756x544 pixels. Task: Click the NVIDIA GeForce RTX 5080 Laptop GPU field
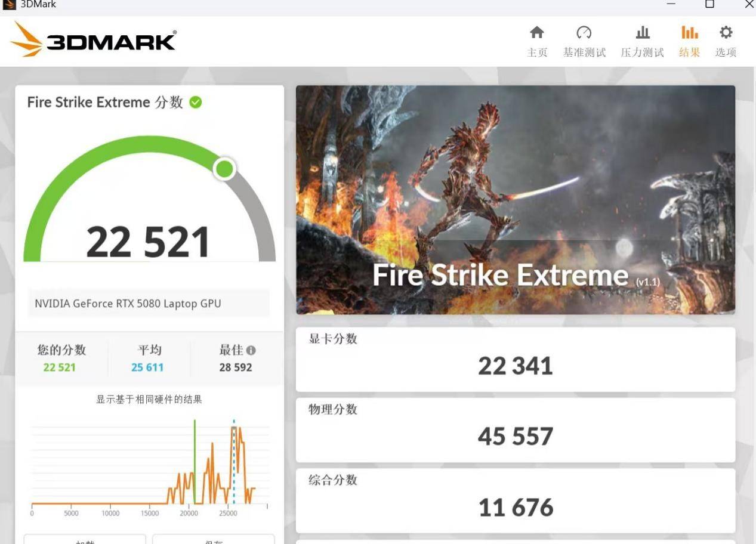click(x=149, y=304)
